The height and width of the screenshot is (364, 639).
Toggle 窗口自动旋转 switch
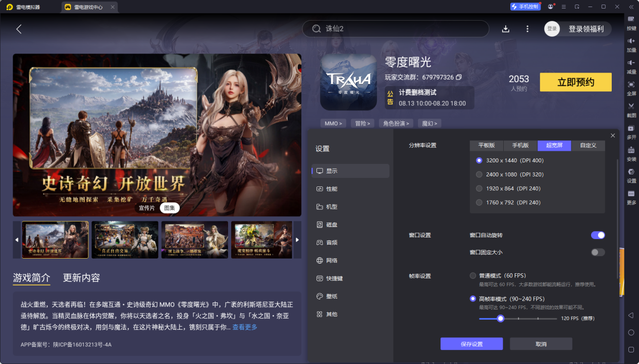(x=598, y=235)
